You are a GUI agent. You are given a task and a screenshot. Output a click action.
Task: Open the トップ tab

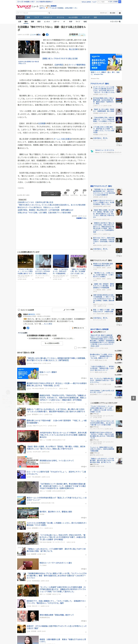pos(20,17)
